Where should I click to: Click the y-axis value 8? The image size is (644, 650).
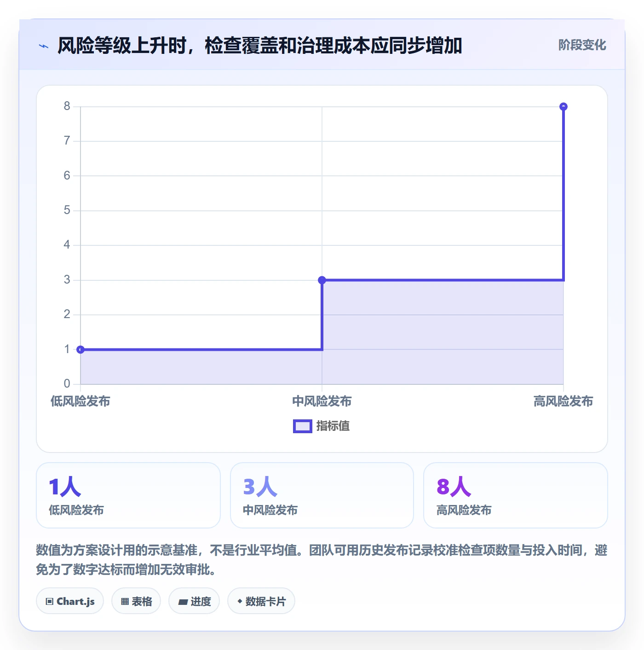pyautogui.click(x=67, y=106)
